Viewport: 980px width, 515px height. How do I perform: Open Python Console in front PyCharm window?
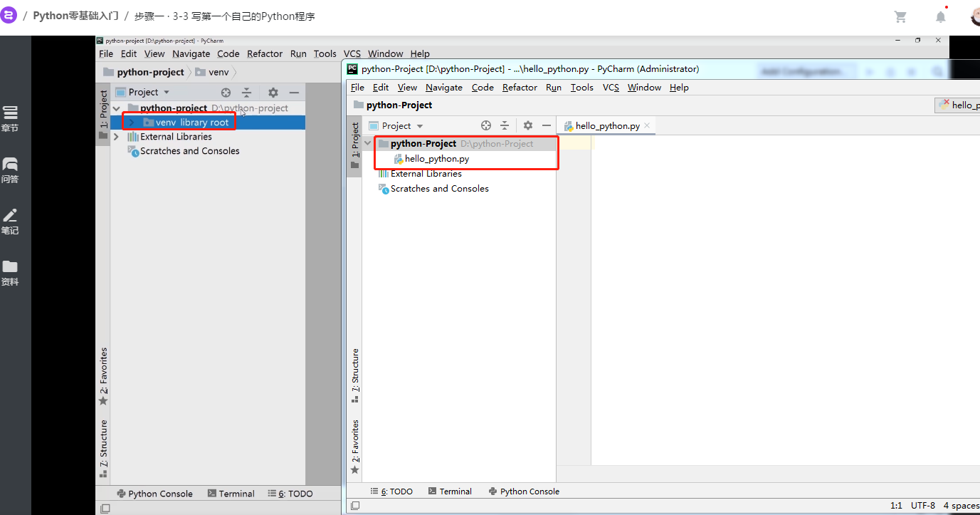pos(524,491)
